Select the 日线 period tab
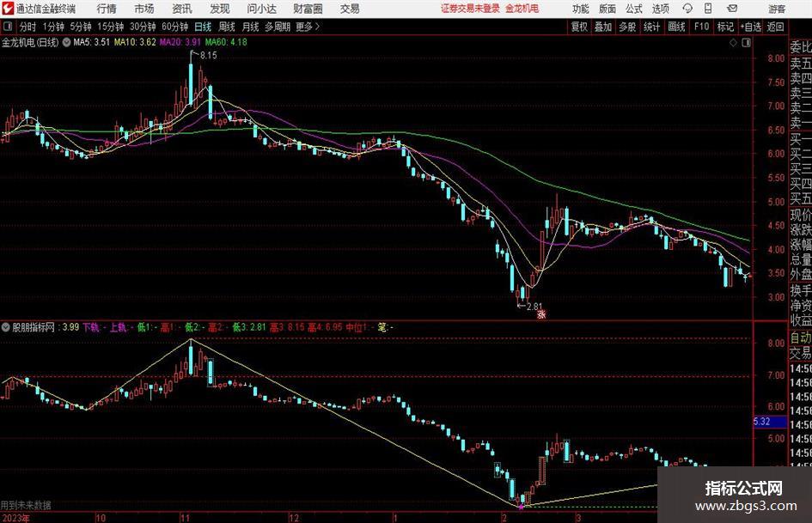 pos(203,27)
